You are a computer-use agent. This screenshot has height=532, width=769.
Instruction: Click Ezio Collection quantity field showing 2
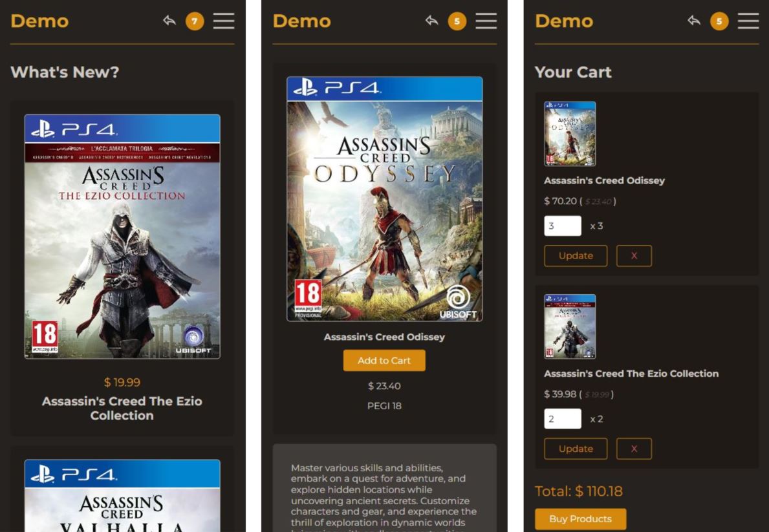click(x=563, y=419)
